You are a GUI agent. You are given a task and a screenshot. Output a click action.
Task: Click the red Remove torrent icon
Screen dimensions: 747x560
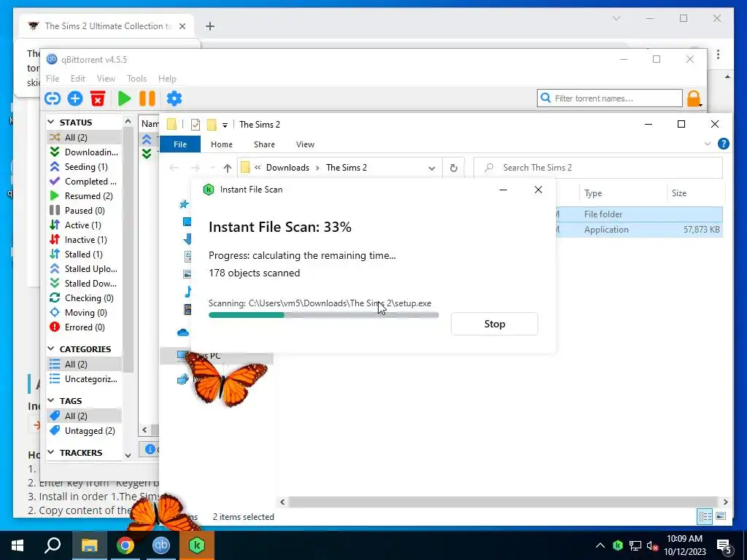pos(98,98)
